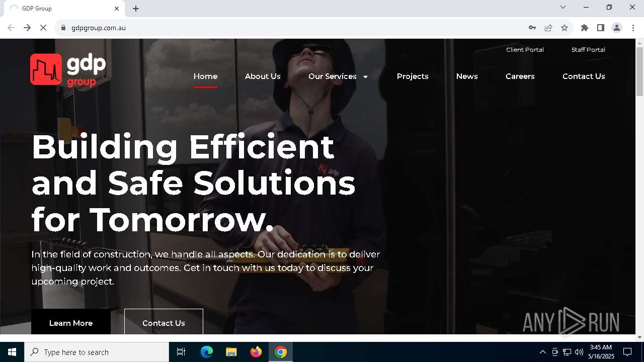The height and width of the screenshot is (362, 644).
Task: Show hidden tray icons chevron
Action: tap(542, 352)
